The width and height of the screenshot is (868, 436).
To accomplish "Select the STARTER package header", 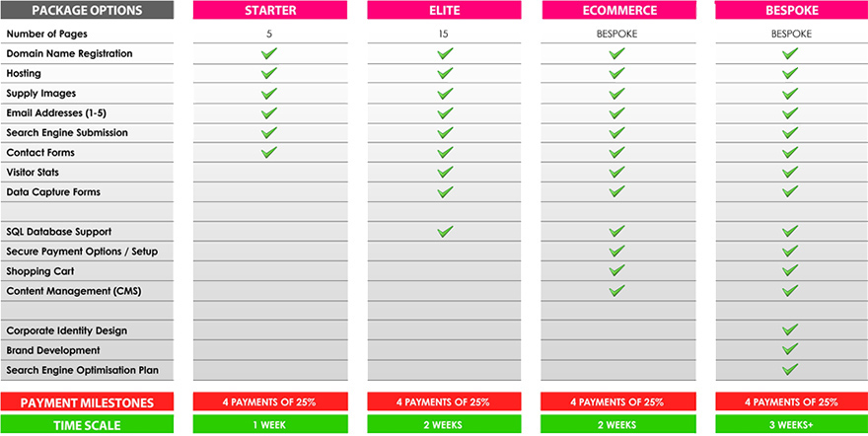I will coord(270,10).
